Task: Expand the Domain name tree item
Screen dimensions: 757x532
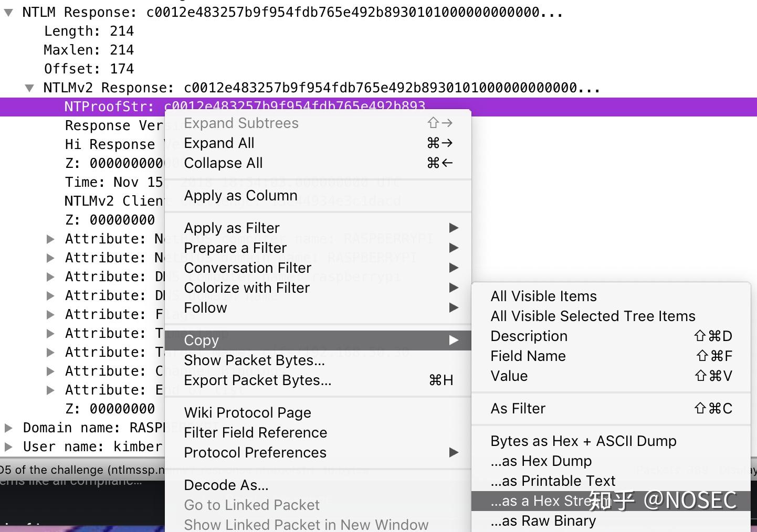Action: pyautogui.click(x=8, y=428)
